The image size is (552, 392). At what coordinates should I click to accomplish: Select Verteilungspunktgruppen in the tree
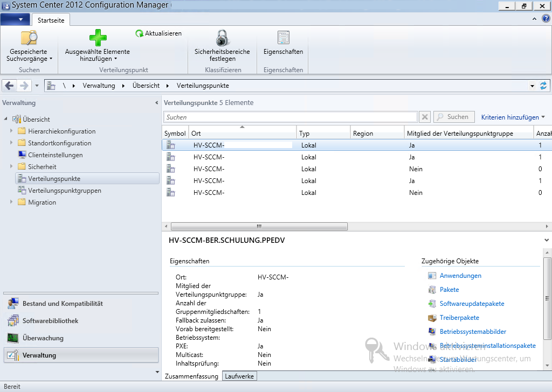coord(64,191)
